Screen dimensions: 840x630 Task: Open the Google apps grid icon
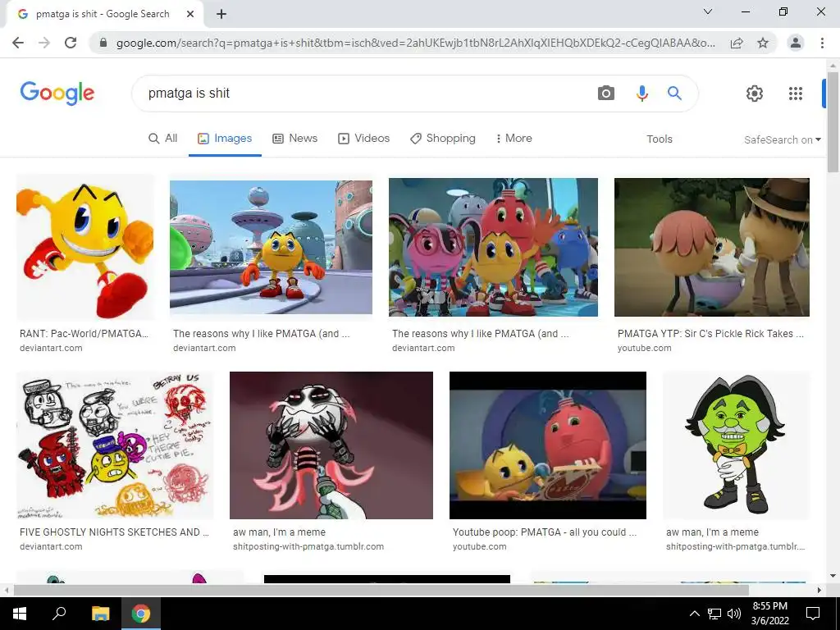[796, 94]
